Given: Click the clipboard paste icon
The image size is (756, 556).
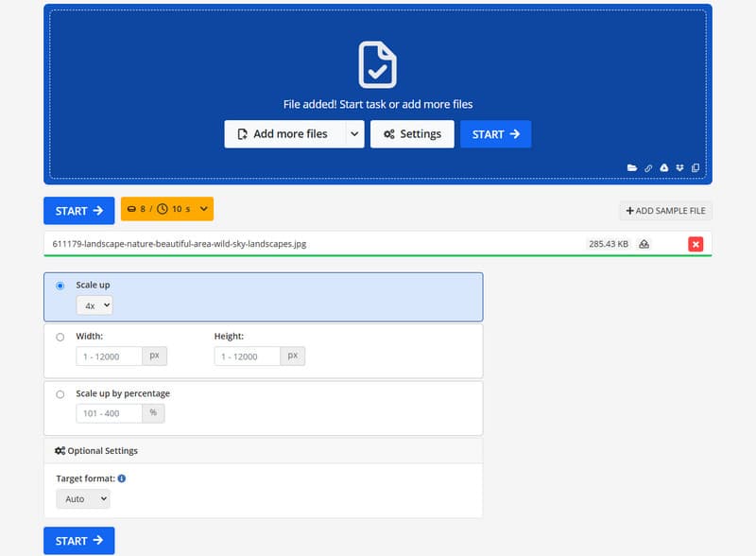Looking at the screenshot, I should tap(696, 167).
